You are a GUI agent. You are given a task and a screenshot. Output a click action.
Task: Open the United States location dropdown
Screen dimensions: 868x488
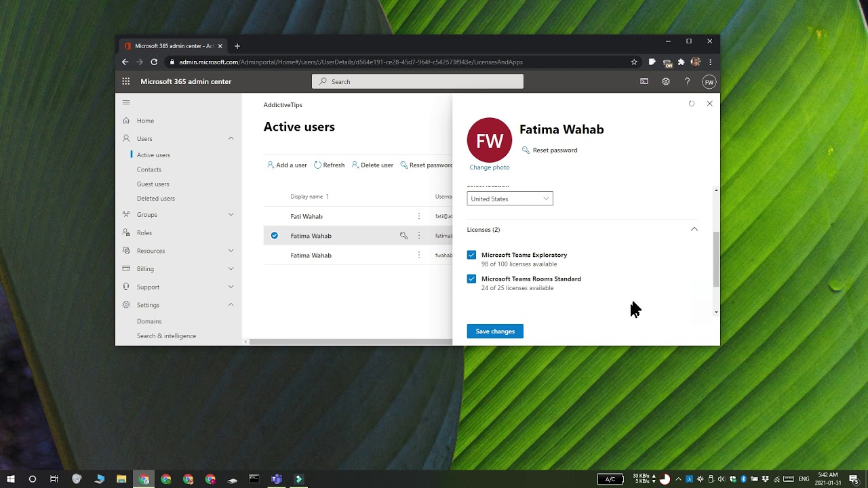point(510,199)
